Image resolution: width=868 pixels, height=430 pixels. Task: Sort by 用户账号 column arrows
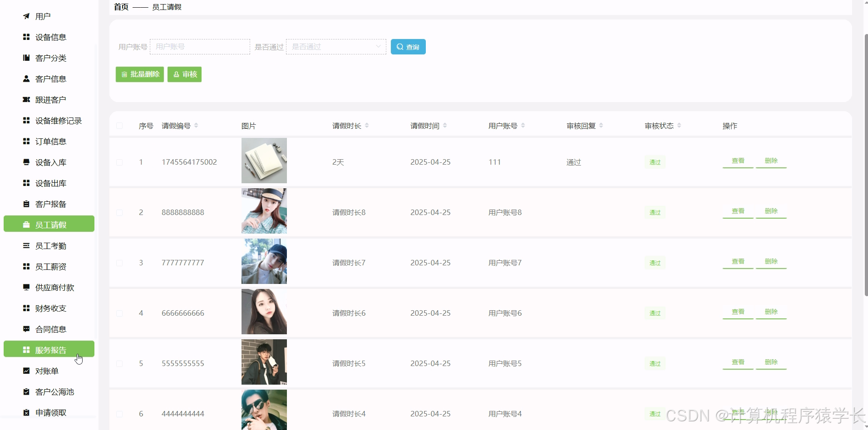point(523,126)
